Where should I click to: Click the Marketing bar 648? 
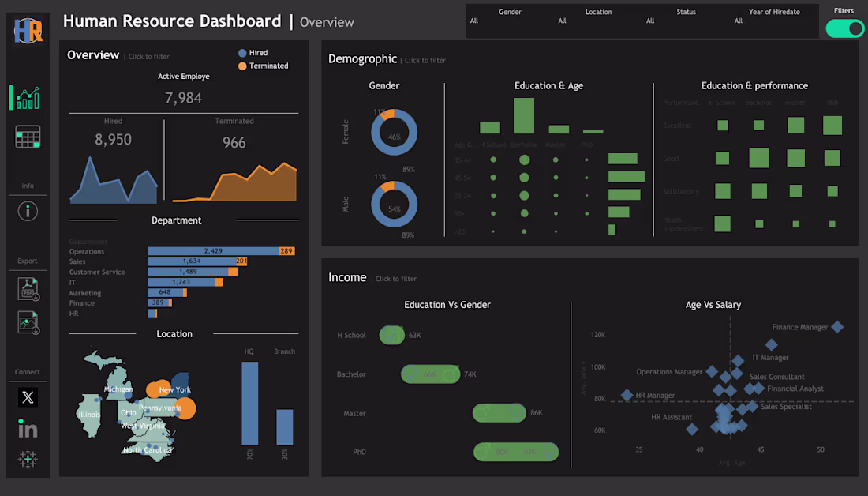click(x=165, y=292)
